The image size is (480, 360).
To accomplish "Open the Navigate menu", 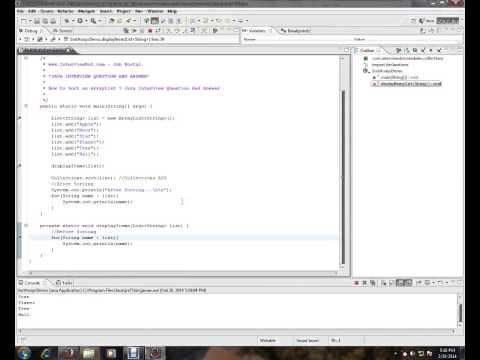I will pos(86,11).
